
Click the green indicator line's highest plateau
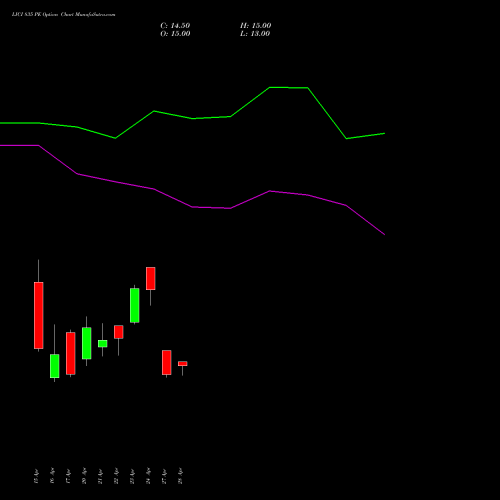pyautogui.click(x=289, y=88)
